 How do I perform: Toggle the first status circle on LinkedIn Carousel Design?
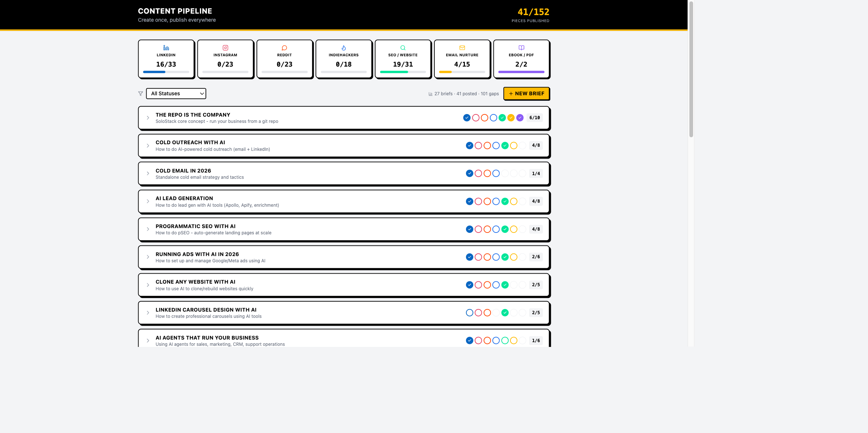click(470, 312)
